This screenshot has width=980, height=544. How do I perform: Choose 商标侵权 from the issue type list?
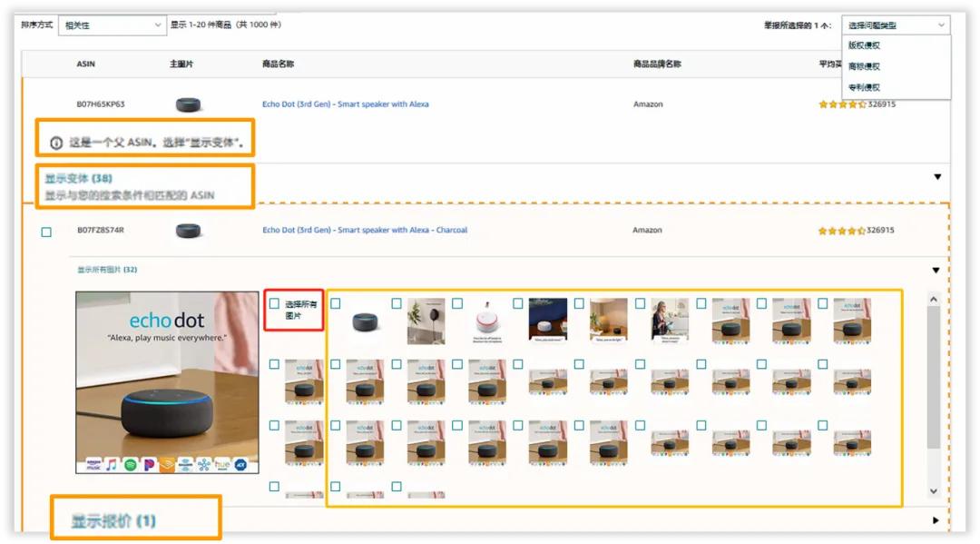click(x=864, y=66)
